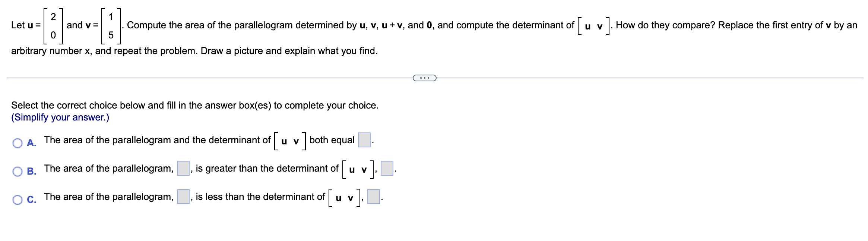Click first answer box in choice B
Screen dimensions: 868x241
183,168
